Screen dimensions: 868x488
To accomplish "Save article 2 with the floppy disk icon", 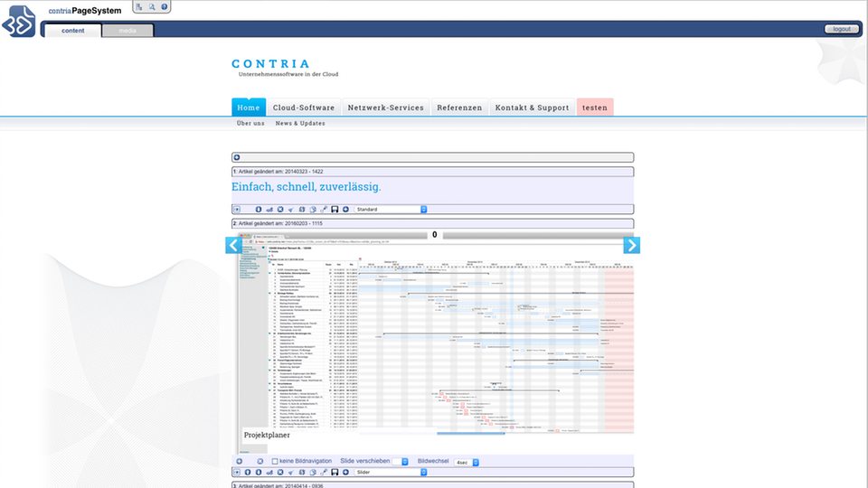I will (x=335, y=473).
